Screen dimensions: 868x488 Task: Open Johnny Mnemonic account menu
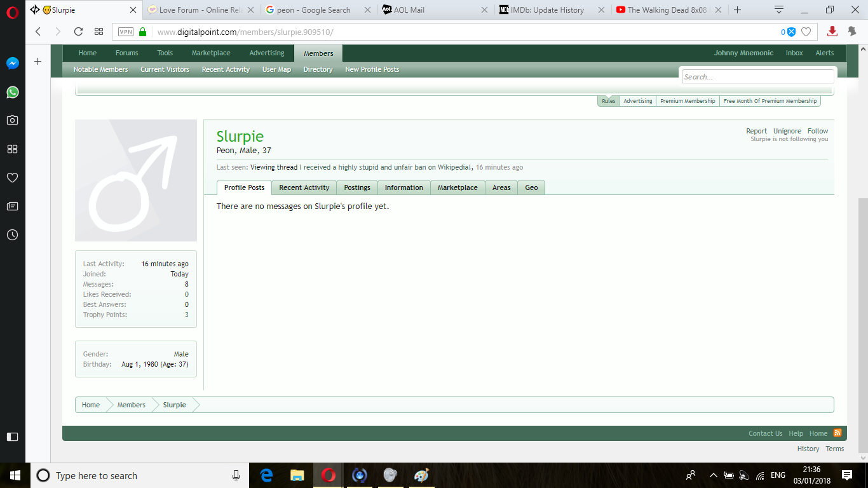[x=743, y=53]
